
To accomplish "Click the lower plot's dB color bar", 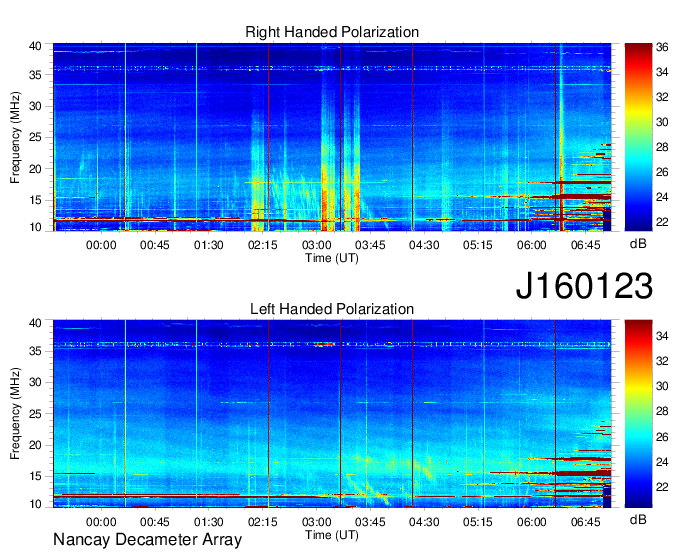I will click(638, 414).
